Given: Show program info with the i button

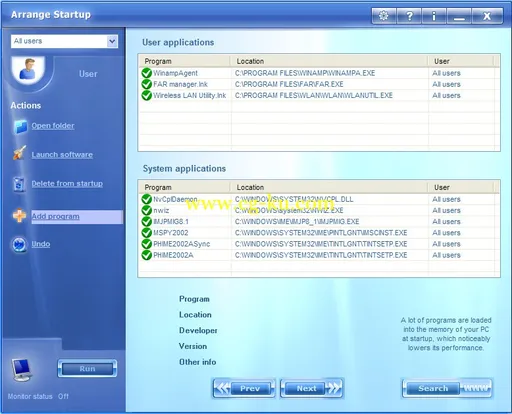Looking at the screenshot, I should pyautogui.click(x=434, y=16).
